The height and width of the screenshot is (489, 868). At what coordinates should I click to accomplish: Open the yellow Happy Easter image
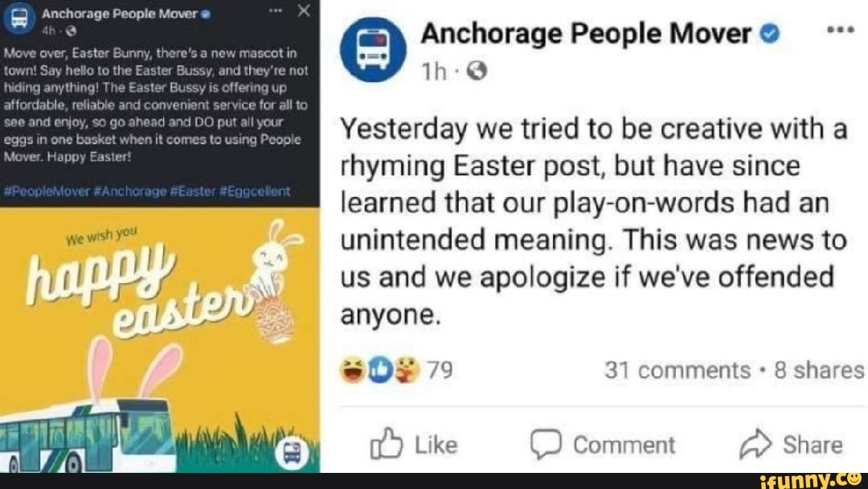pyautogui.click(x=159, y=338)
